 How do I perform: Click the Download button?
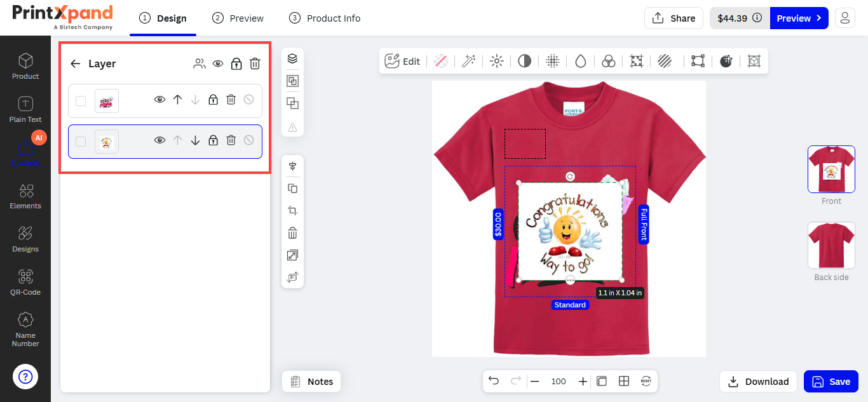point(758,381)
